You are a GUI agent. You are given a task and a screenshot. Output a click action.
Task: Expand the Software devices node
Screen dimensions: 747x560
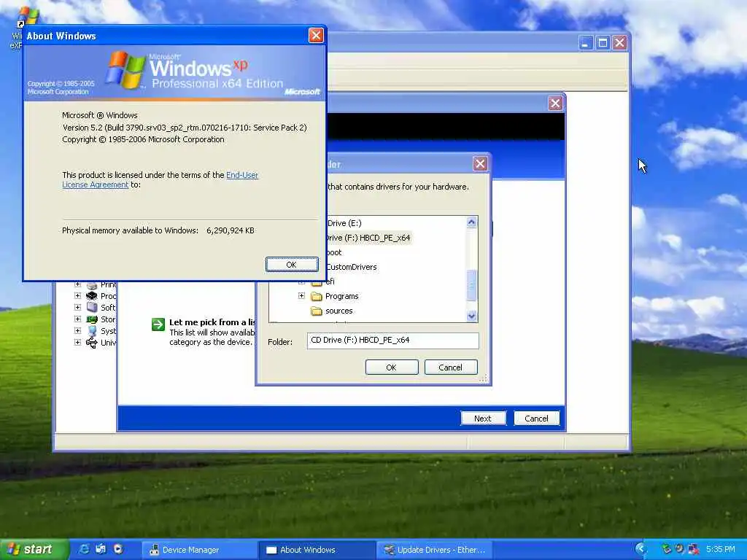[77, 308]
